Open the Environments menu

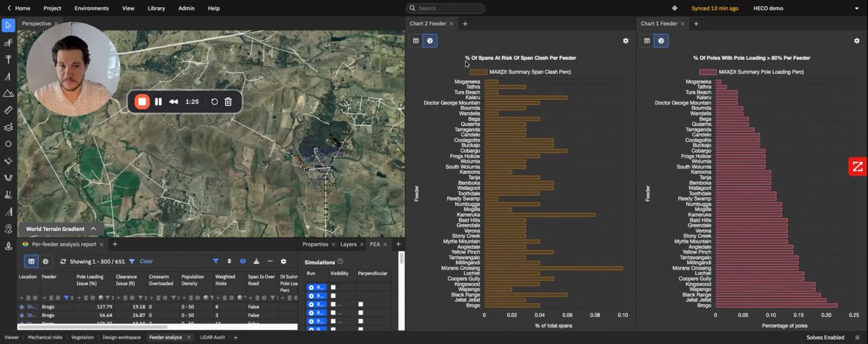[x=92, y=8]
